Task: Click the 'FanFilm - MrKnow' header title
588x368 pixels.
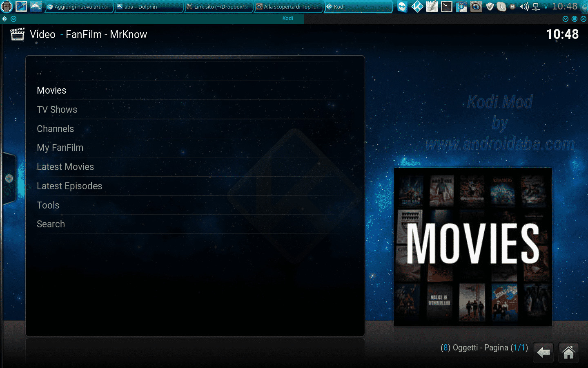Action: (106, 34)
